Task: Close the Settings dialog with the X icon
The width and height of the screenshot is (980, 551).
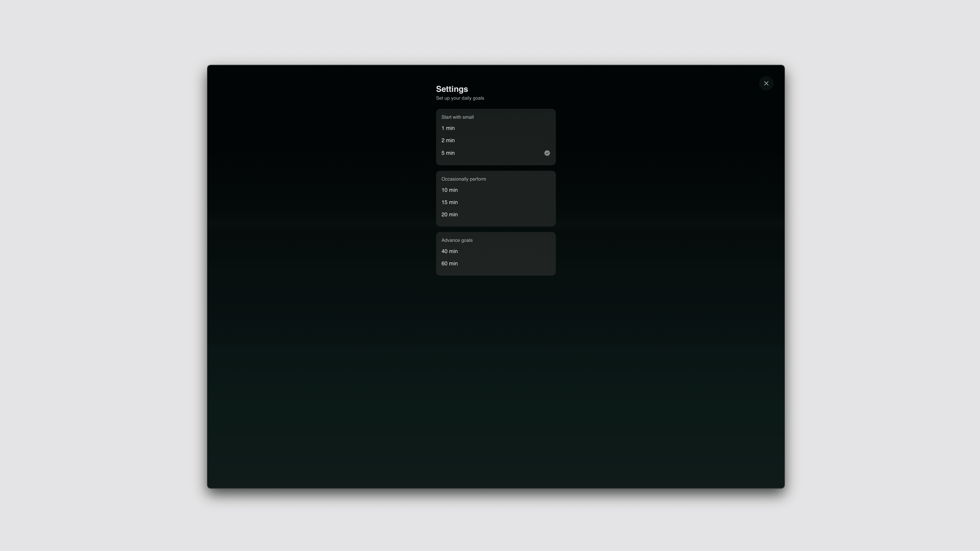Action: [x=766, y=83]
